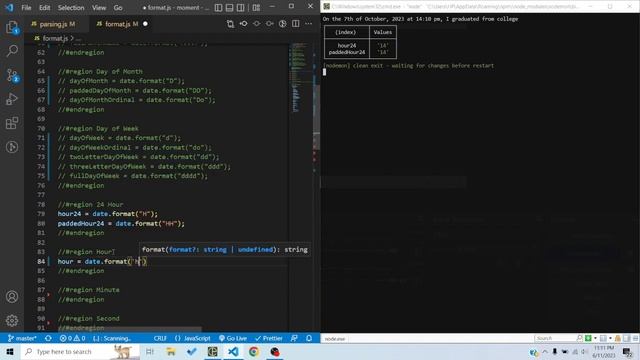Viewport: 640px width, 360px height.
Task: Open the Manage gear icon
Action: [12, 320]
